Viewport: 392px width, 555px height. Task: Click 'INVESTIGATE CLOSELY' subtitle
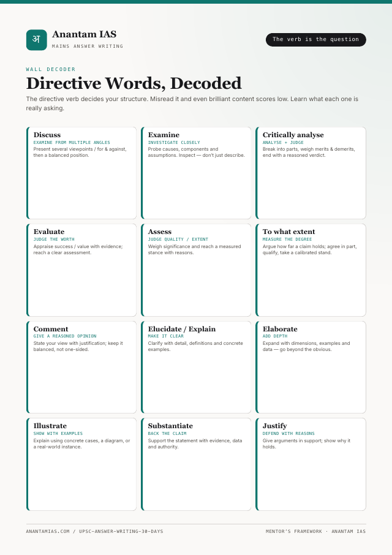click(174, 143)
